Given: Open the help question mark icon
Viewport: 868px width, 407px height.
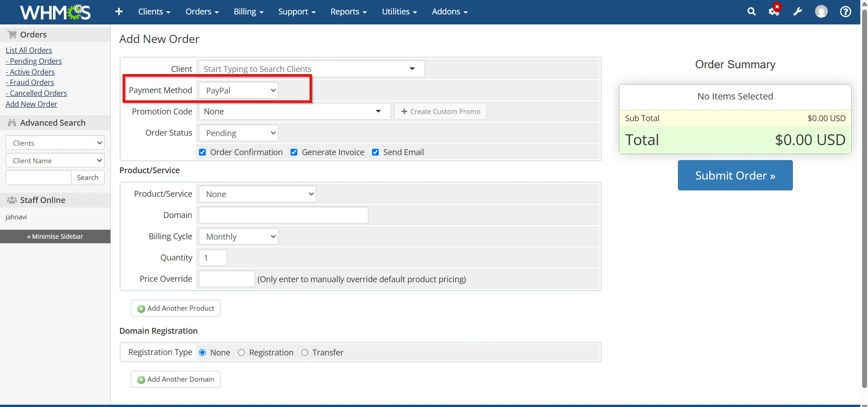Looking at the screenshot, I should coord(845,12).
